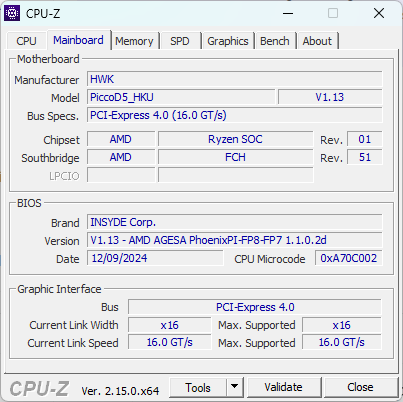
Task: Click the CPU-Z app icon in title bar
Action: [12, 13]
